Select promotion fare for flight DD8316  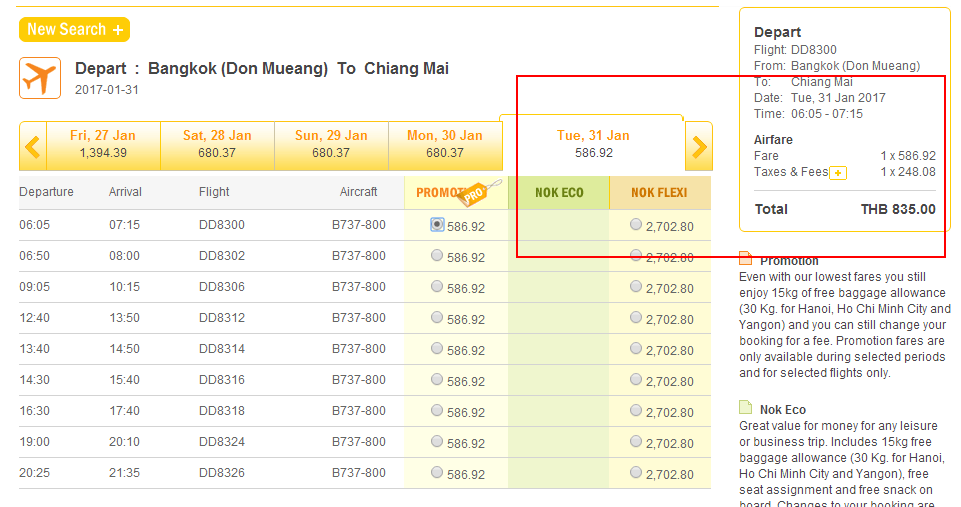436,379
